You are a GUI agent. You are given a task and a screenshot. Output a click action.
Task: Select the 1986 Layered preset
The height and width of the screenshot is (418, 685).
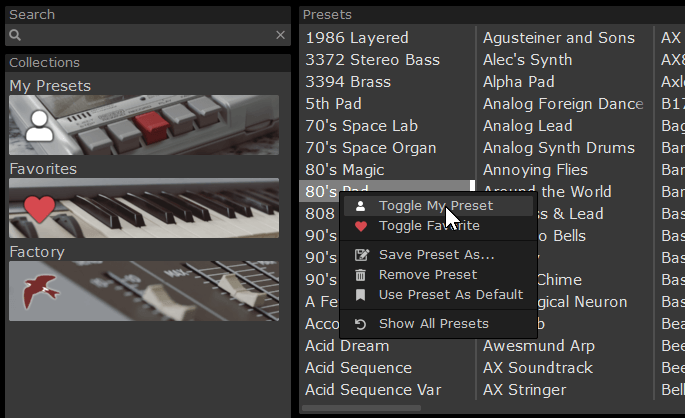[357, 38]
